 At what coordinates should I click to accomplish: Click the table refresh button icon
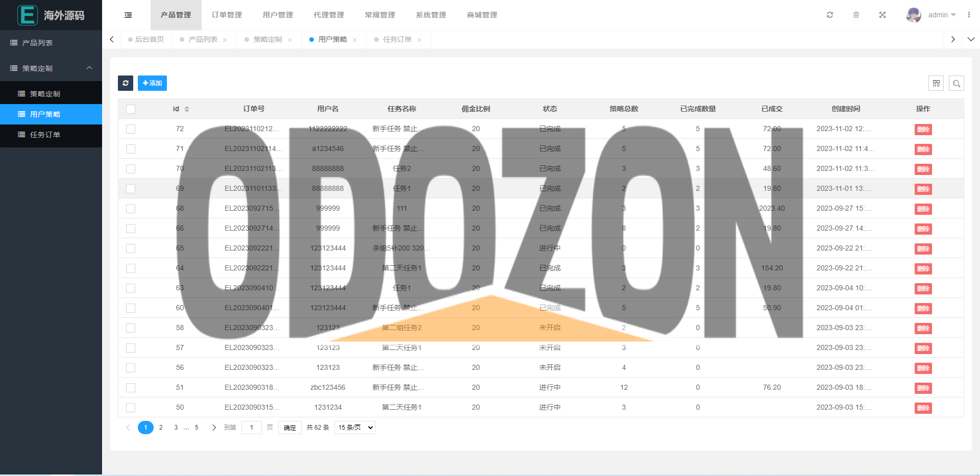pos(126,83)
